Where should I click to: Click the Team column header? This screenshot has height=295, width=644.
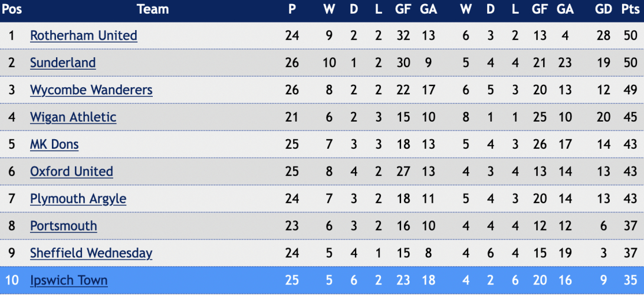point(153,9)
